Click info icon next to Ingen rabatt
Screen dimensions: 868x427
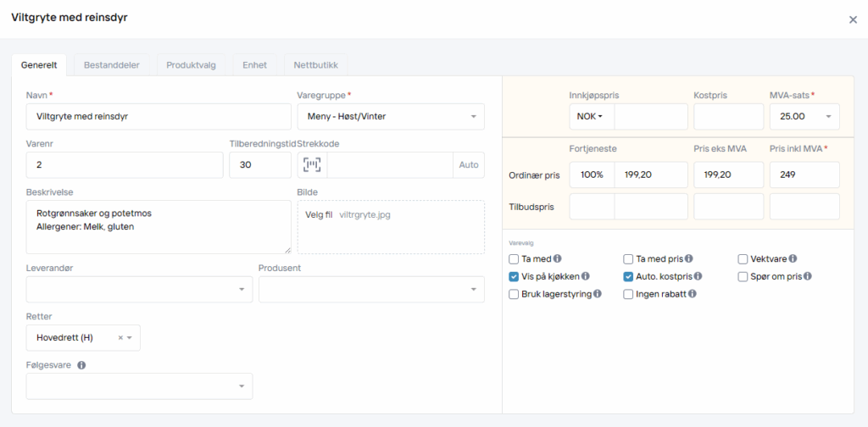[693, 294]
